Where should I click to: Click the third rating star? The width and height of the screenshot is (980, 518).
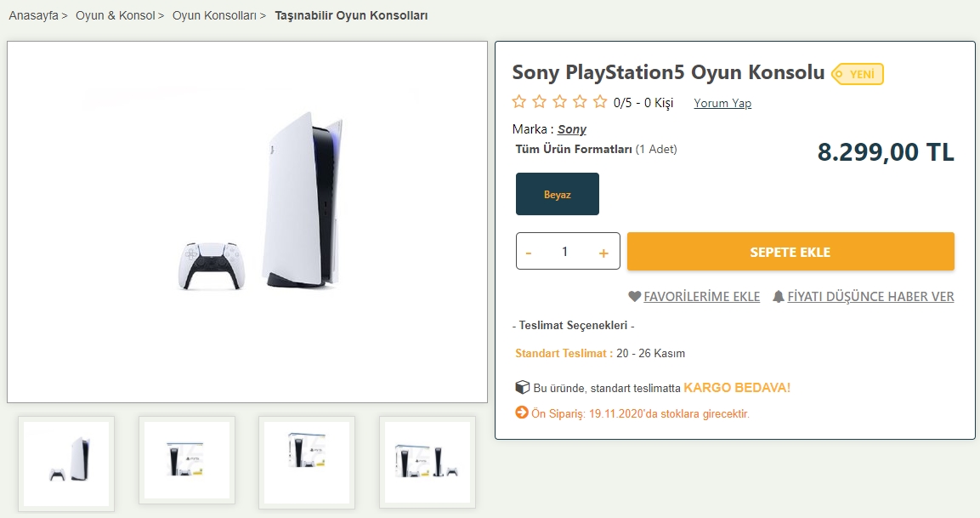pos(559,102)
